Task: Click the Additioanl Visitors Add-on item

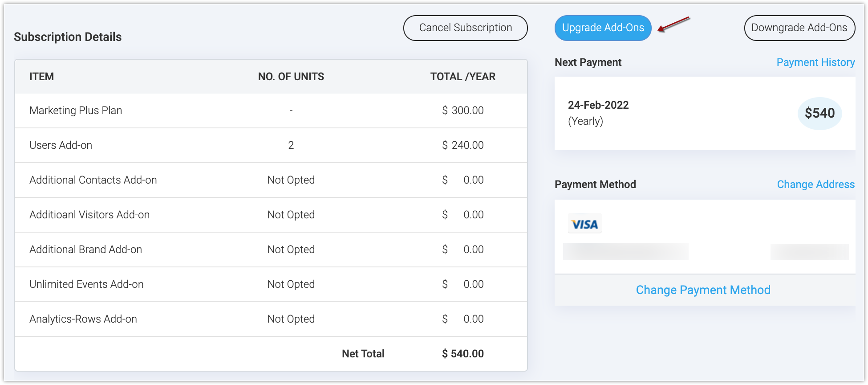Action: coord(89,215)
